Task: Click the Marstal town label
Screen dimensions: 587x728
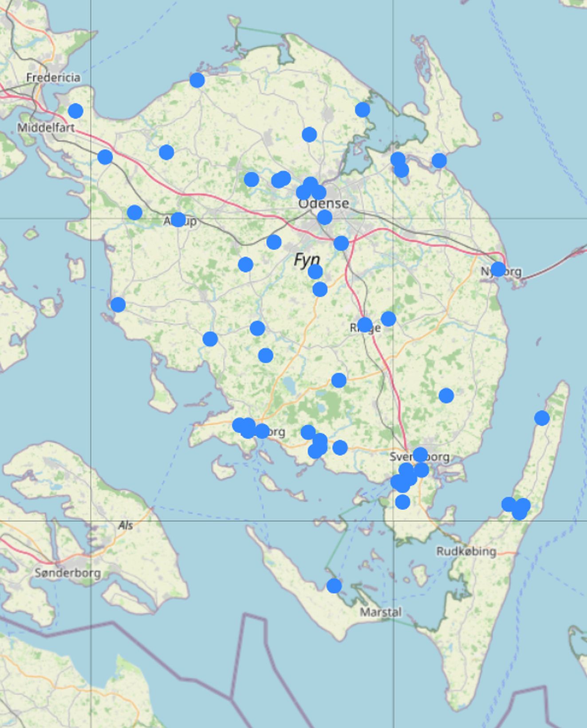Action: (x=381, y=613)
